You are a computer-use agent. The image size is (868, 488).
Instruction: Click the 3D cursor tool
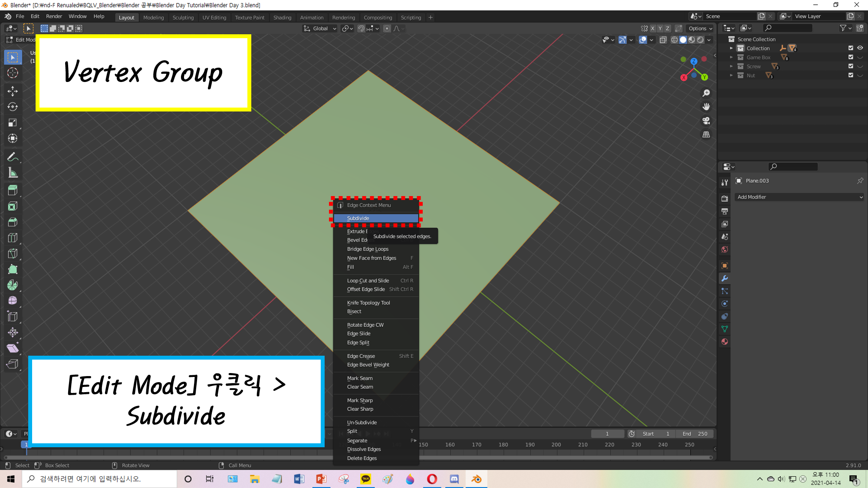point(13,73)
